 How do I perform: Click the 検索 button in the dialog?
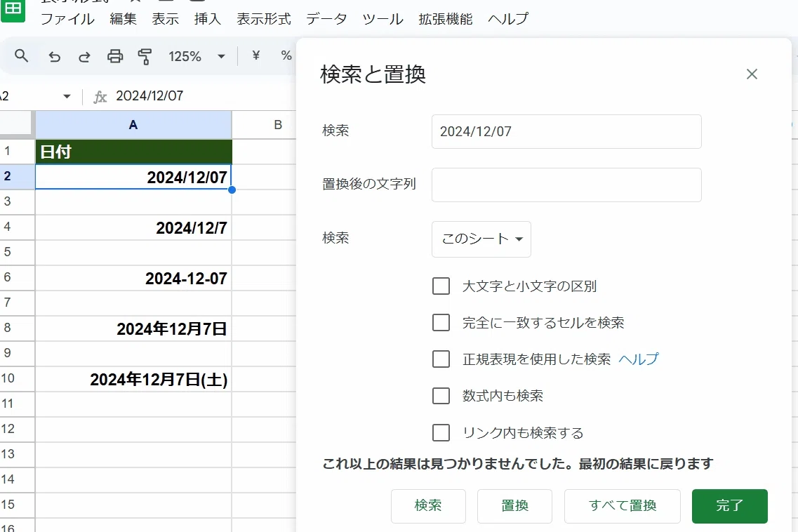coord(428,506)
